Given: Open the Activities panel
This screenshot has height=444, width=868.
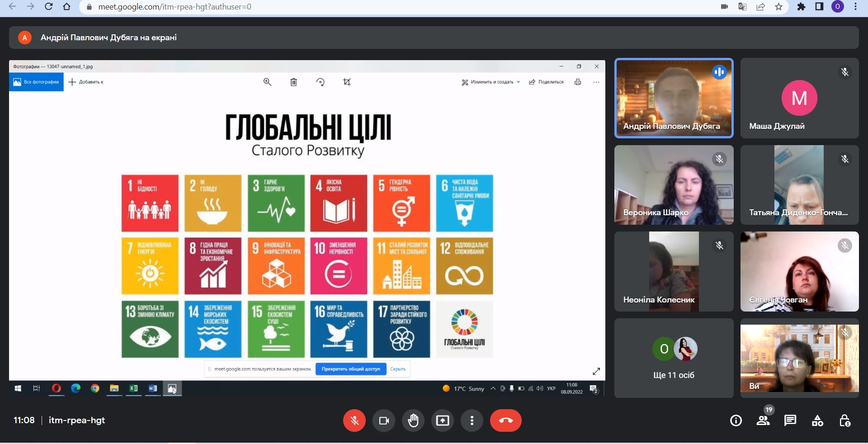Looking at the screenshot, I should coord(817,421).
